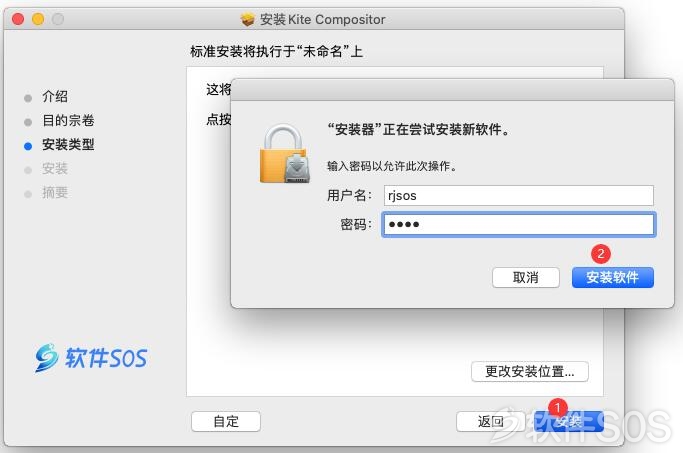Go back with the 返回 button
683x453 pixels.
[490, 421]
